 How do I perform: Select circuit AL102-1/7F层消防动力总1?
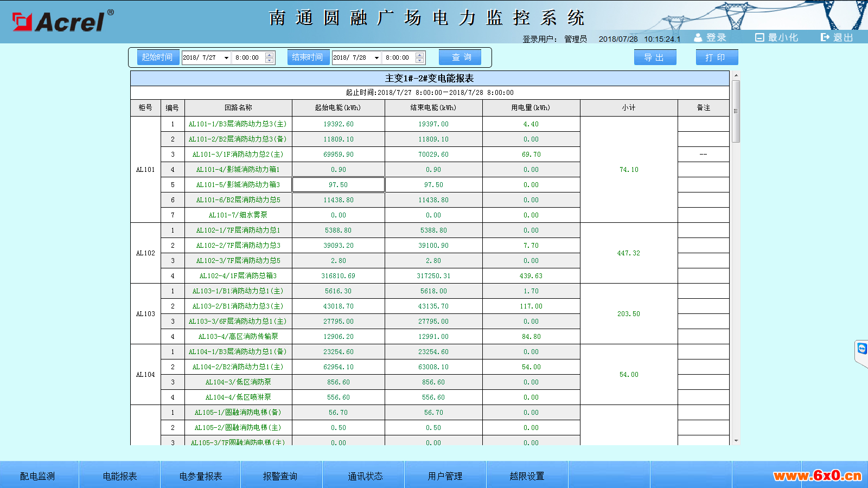[x=238, y=230]
